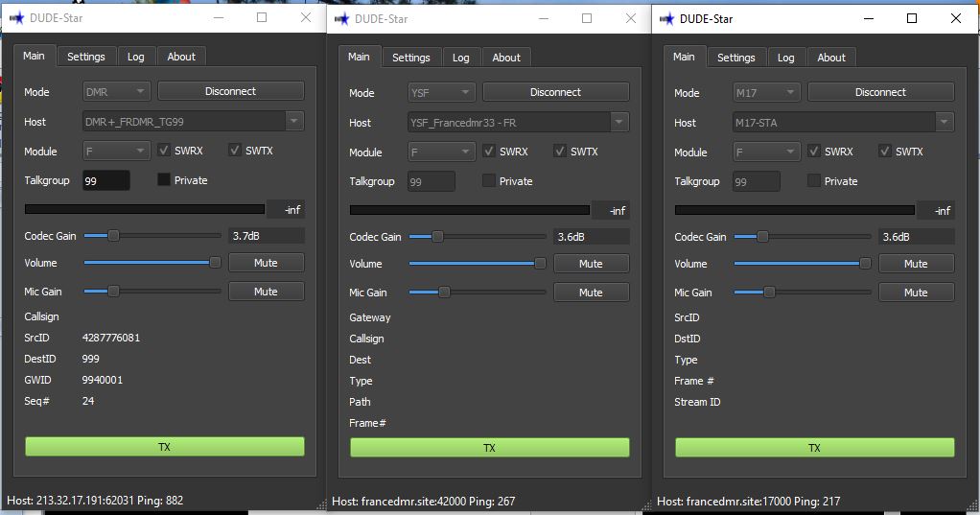
Task: Click the DUDE-Star app icon in the DMR window title bar
Action: pos(16,18)
